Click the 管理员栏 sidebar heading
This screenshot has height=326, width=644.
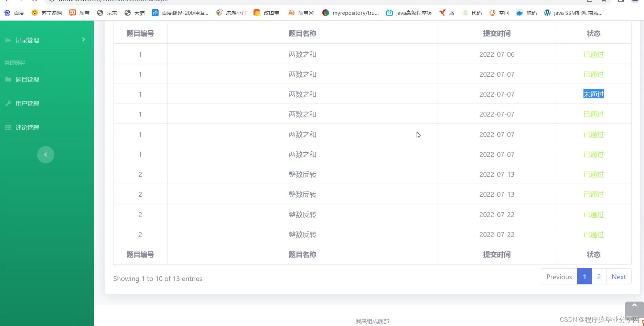[15, 63]
